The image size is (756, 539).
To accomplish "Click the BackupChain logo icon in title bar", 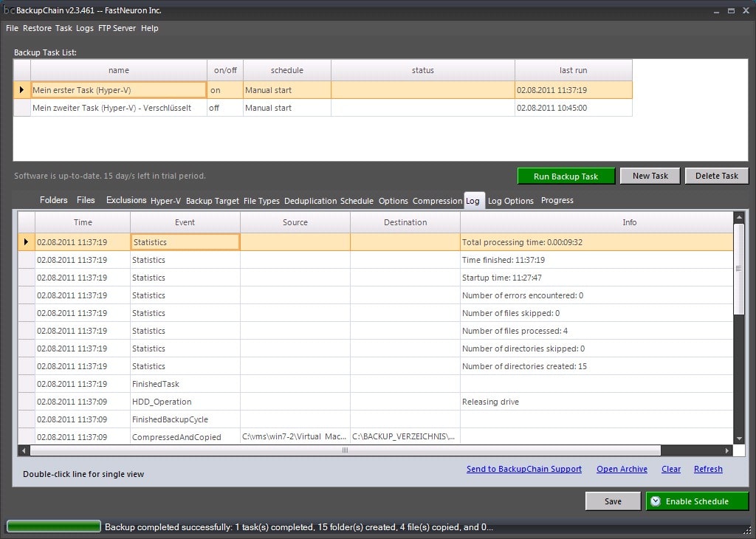I will [9, 10].
